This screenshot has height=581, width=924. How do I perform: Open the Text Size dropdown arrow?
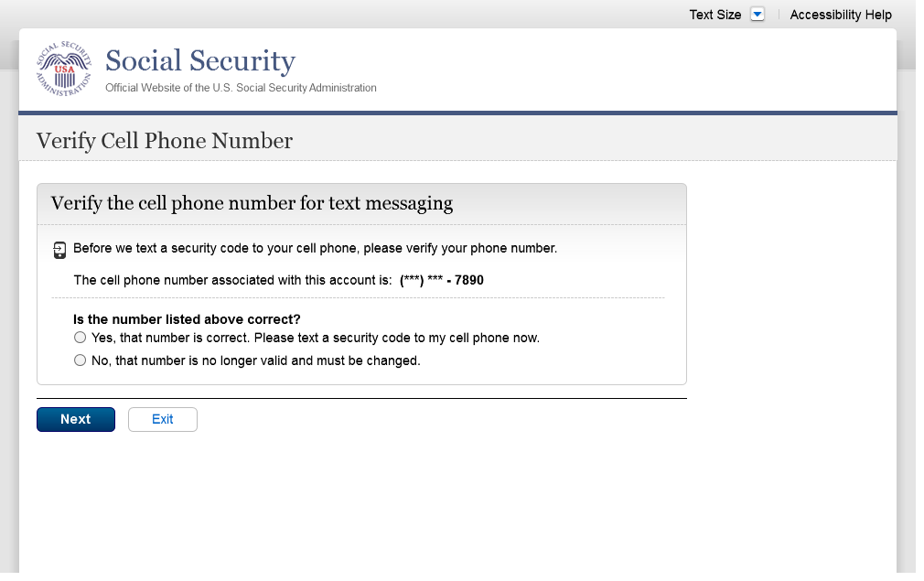(757, 15)
